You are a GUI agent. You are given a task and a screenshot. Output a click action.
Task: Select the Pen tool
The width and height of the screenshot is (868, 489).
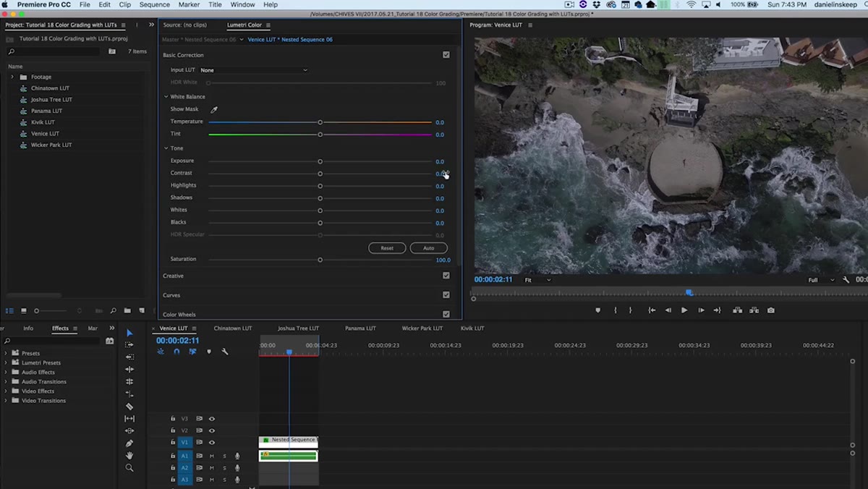click(129, 443)
